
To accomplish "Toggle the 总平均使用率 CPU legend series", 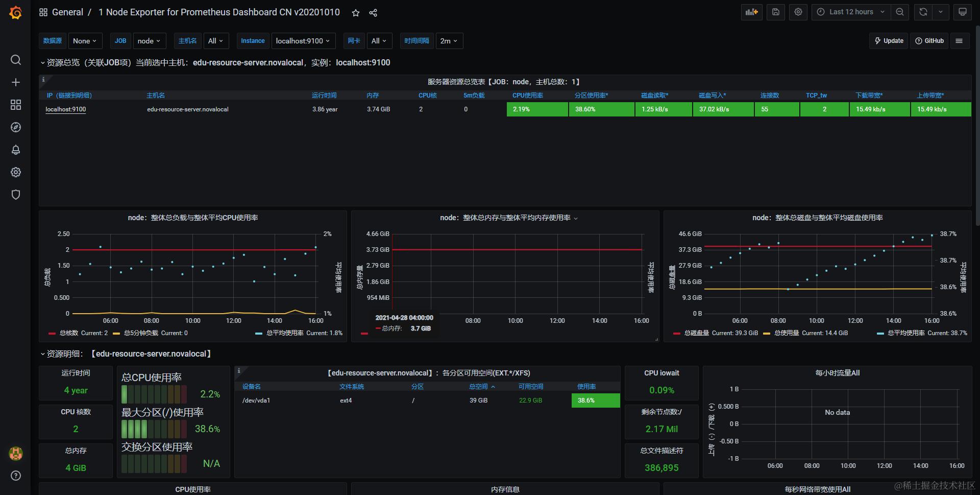I will (299, 333).
